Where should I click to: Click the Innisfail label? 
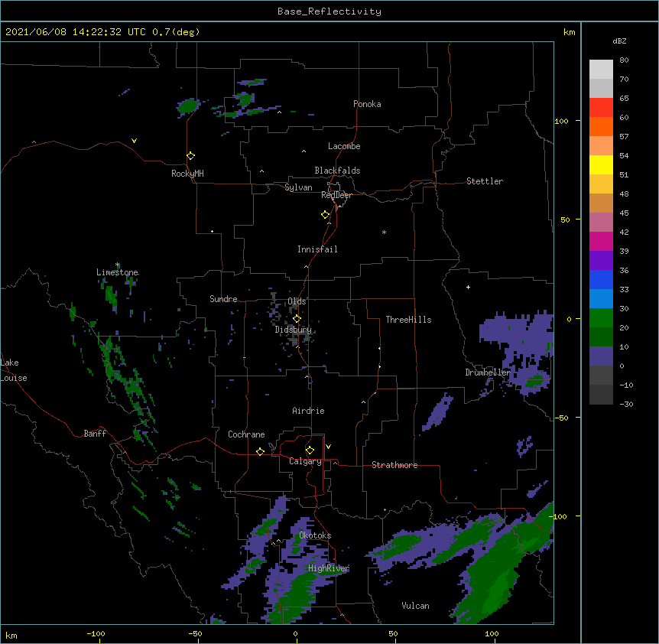coord(317,249)
